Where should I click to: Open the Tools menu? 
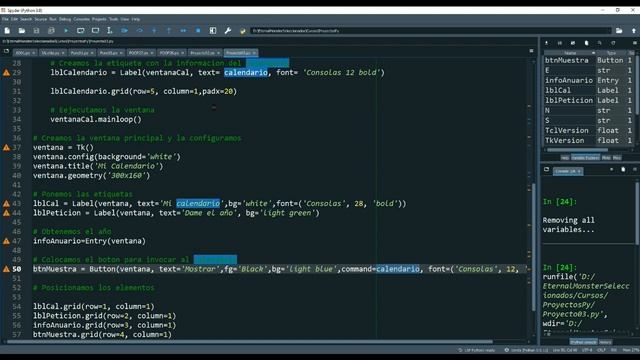(113, 19)
